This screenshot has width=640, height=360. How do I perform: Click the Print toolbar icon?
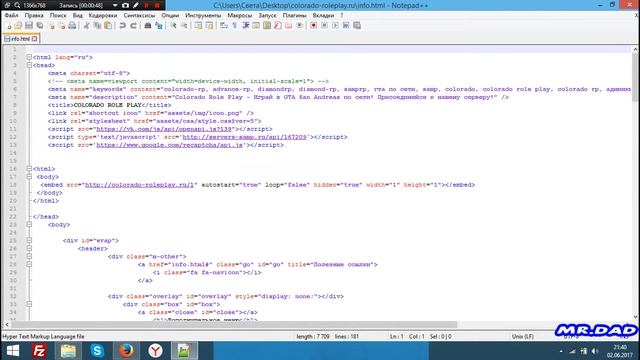tap(72, 26)
